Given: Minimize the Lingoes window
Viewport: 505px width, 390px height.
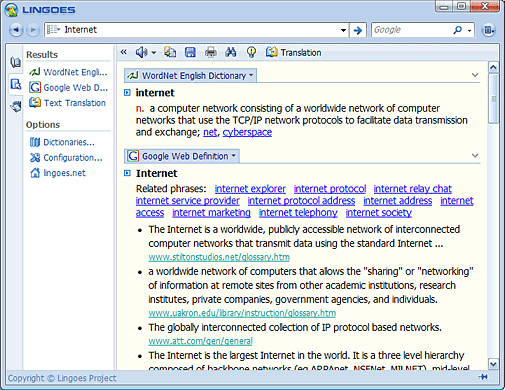Looking at the screenshot, I should pos(444,7).
